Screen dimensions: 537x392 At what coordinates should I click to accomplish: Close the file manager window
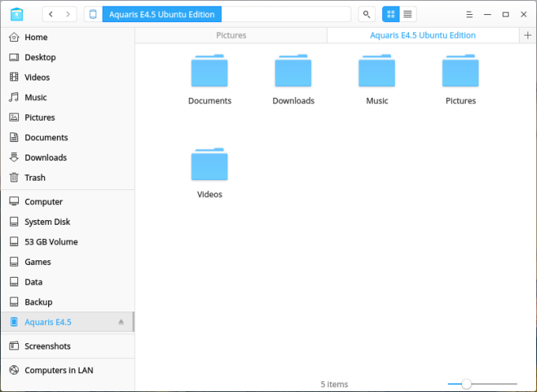tap(524, 14)
